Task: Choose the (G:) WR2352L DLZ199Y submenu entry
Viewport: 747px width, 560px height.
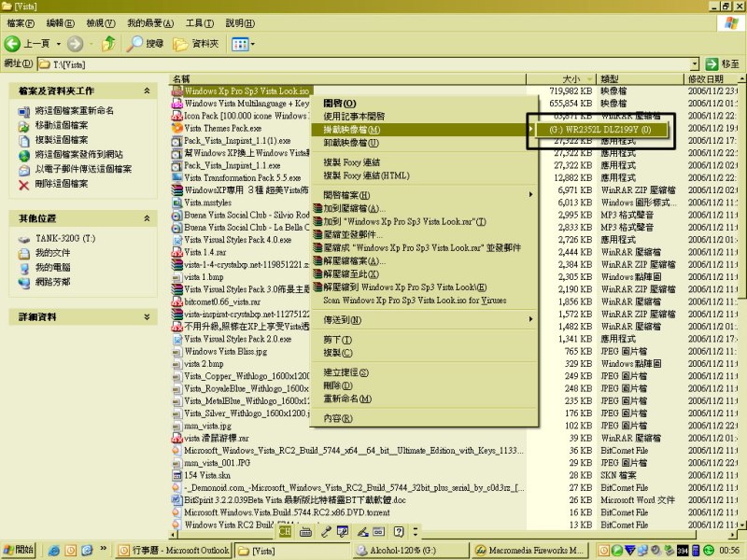Action: click(x=601, y=130)
